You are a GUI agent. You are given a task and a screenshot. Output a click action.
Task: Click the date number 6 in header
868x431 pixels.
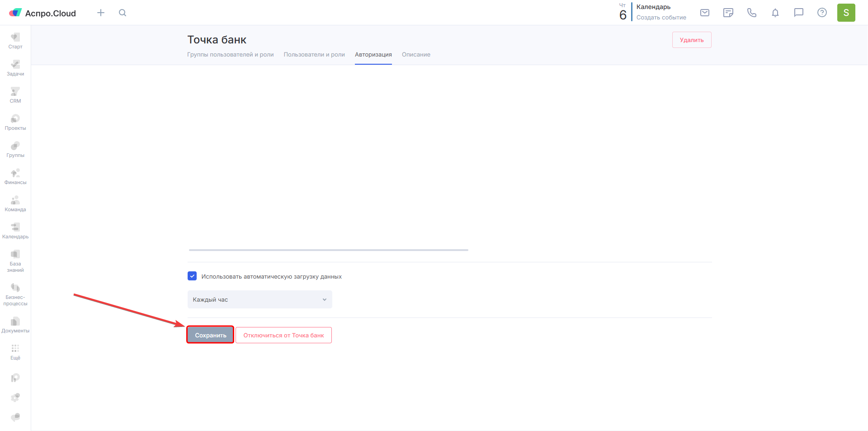(623, 15)
